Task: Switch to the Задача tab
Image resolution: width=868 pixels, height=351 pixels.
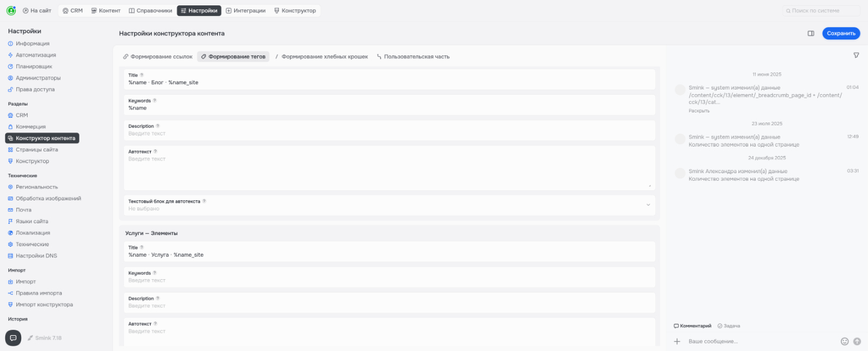Action: click(729, 326)
